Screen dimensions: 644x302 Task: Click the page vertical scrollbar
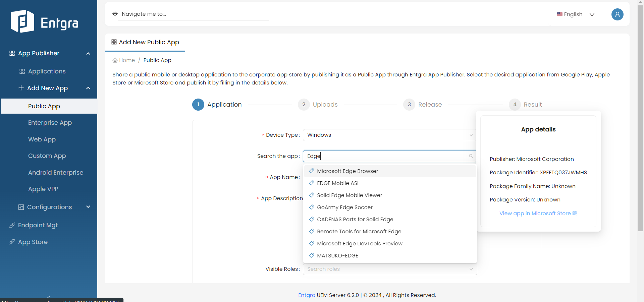click(641, 118)
